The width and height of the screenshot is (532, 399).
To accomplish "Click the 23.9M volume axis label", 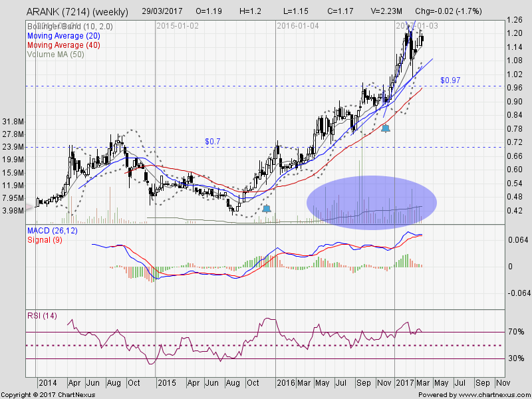I will coord(13,147).
